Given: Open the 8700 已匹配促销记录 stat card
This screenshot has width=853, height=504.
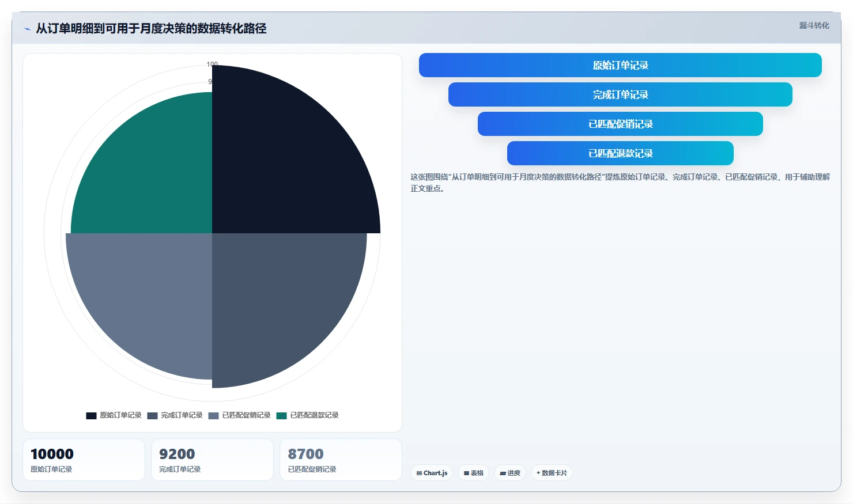Looking at the screenshot, I should tap(341, 460).
